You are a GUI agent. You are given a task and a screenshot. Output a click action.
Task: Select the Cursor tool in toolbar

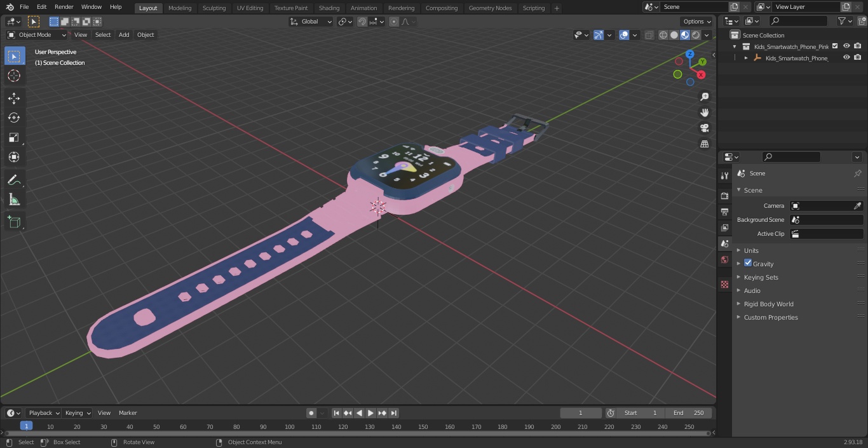point(14,76)
